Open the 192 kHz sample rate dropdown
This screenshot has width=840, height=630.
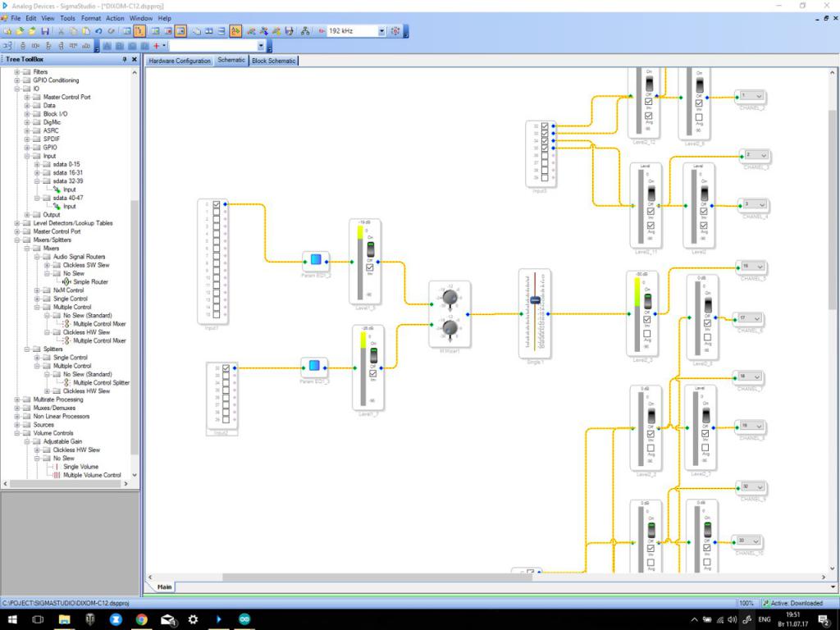tap(381, 31)
